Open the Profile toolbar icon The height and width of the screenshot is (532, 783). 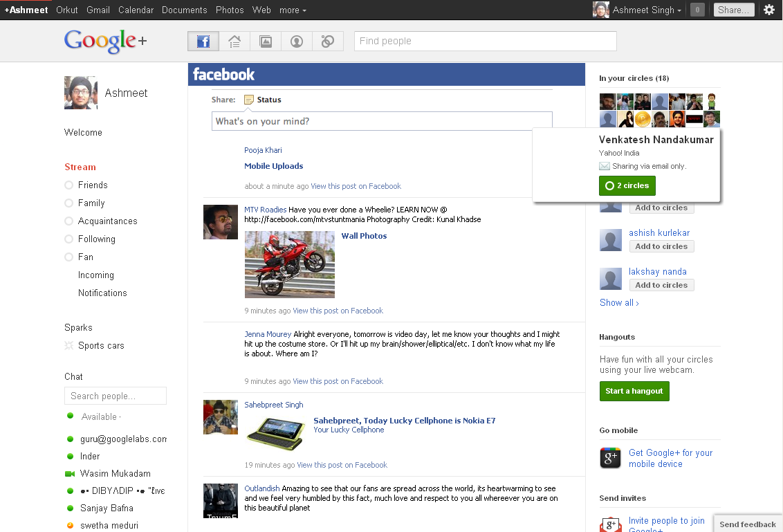[x=297, y=42]
